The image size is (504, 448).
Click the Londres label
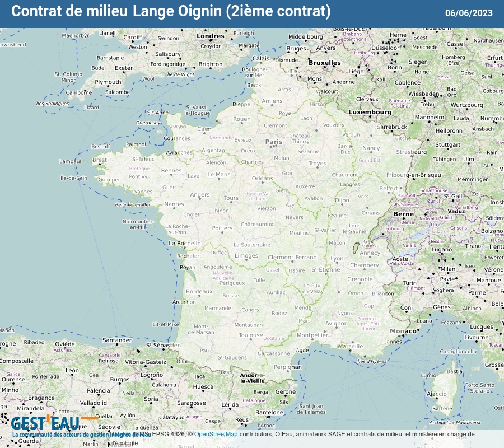(211, 36)
